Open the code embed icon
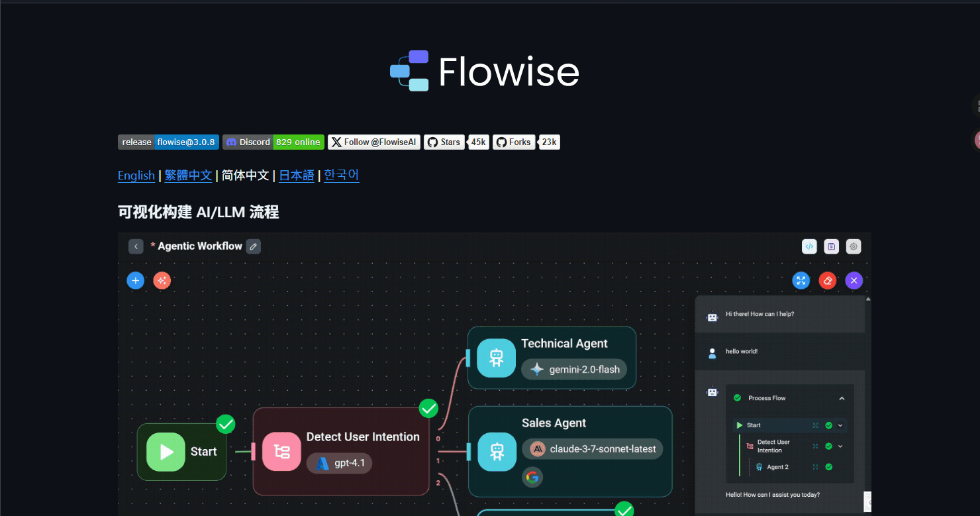The height and width of the screenshot is (516, 980). [809, 246]
